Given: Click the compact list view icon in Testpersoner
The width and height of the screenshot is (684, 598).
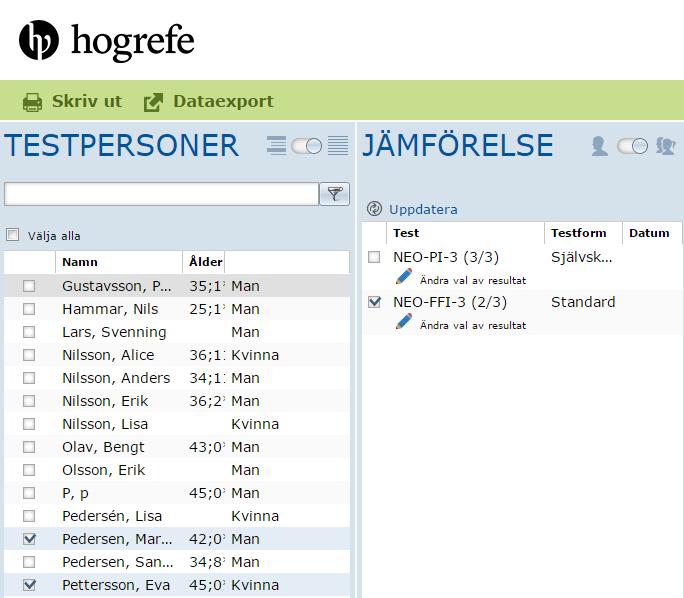Looking at the screenshot, I should [x=276, y=145].
